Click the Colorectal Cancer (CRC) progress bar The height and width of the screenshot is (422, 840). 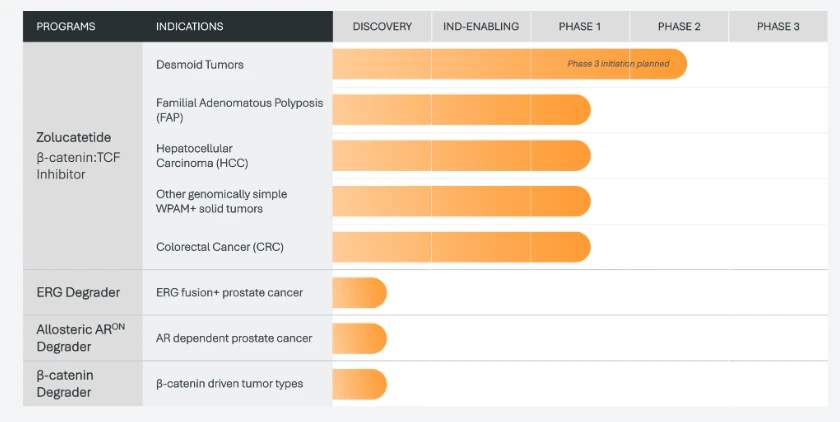(x=461, y=247)
